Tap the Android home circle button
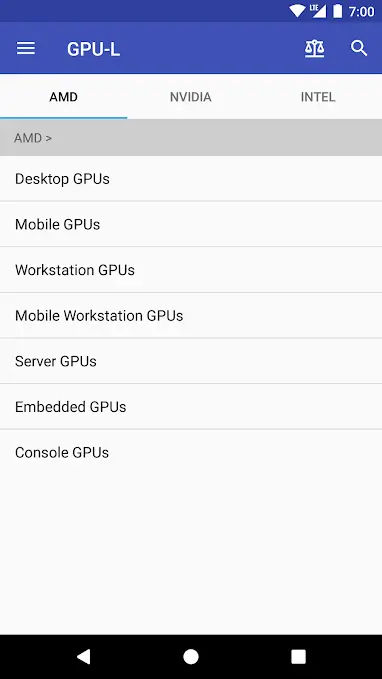This screenshot has width=382, height=679. pos(191,656)
